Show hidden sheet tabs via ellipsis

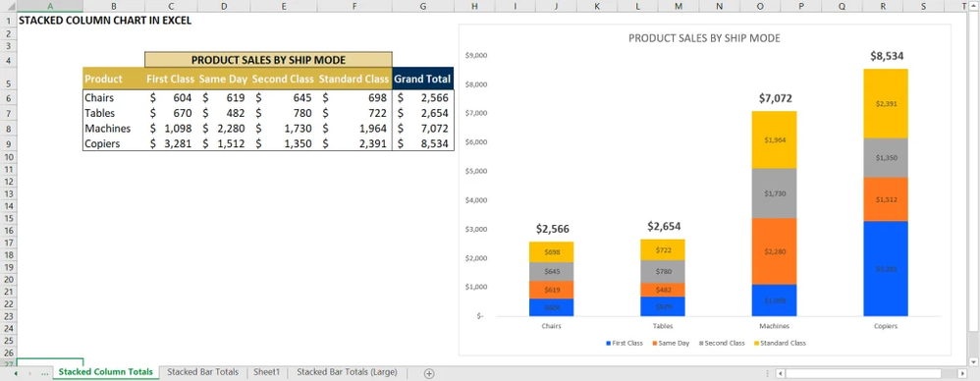coord(44,373)
